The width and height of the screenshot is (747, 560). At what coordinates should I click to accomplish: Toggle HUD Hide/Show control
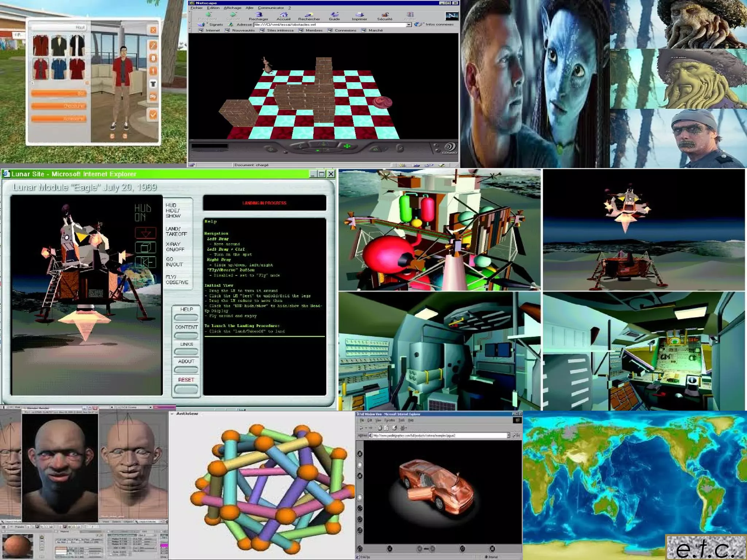click(x=173, y=211)
